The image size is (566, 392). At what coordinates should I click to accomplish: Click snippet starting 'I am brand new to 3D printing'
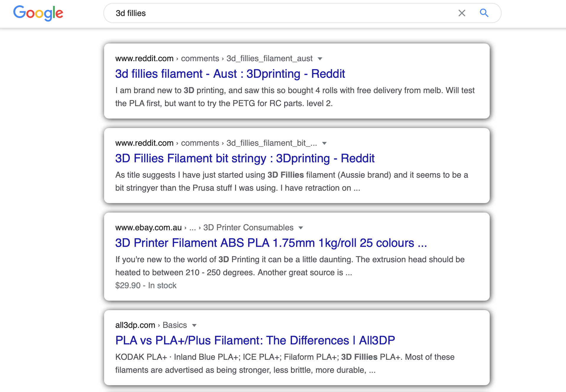tap(295, 97)
